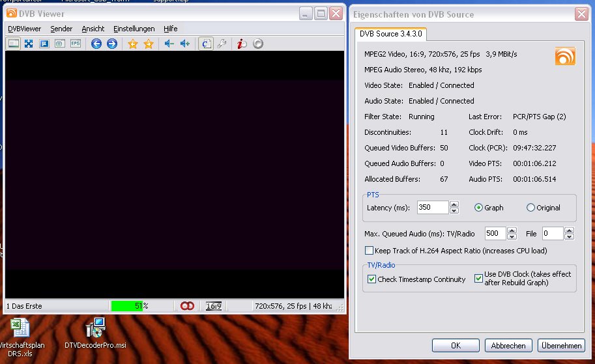Image resolution: width=595 pixels, height=364 pixels.
Task: Click the Video PTS value 00:01:06.212
Action: [534, 163]
